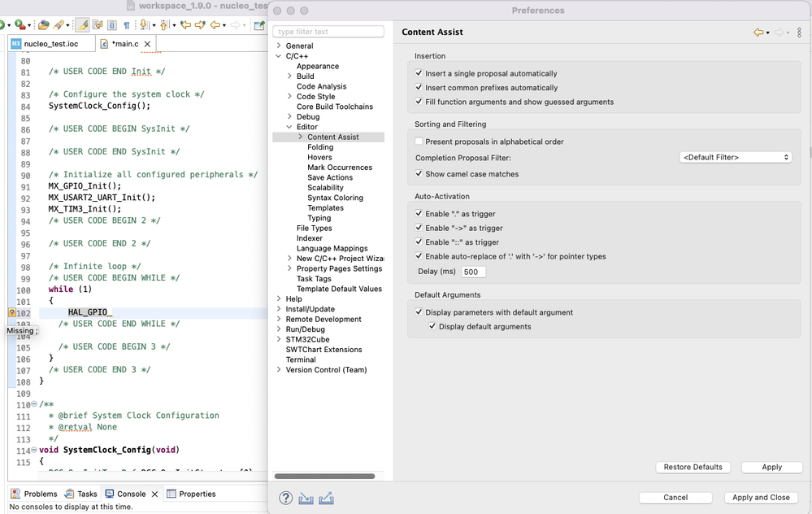Click the Delay (ms) input field
This screenshot has height=514, width=812.
473,272
